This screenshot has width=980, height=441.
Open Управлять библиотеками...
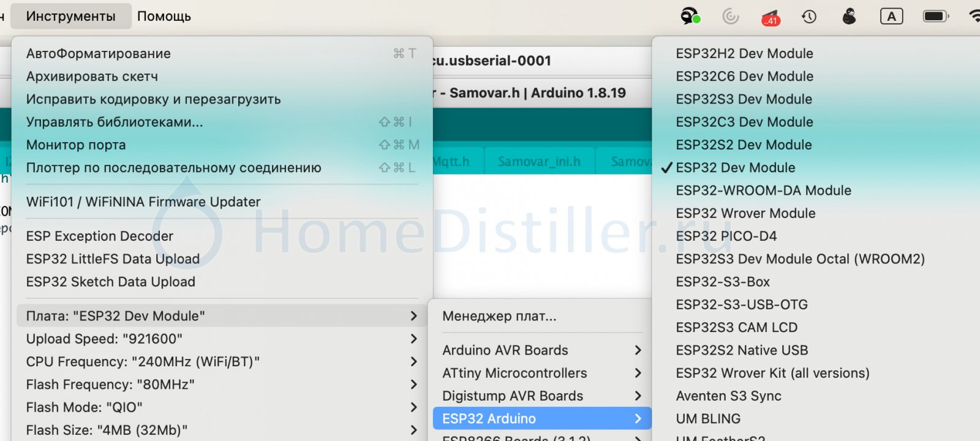[x=222, y=122]
